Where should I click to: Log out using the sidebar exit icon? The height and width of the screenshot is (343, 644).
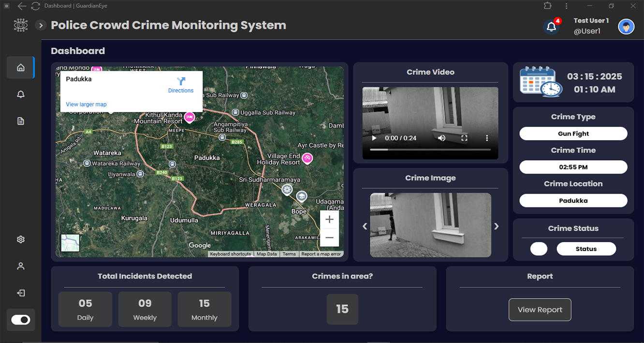pyautogui.click(x=20, y=293)
